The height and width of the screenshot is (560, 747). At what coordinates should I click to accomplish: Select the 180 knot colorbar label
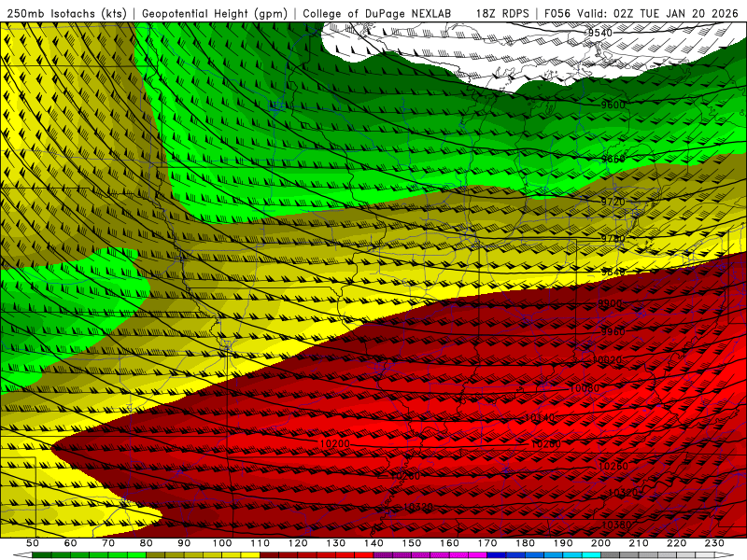click(x=525, y=543)
